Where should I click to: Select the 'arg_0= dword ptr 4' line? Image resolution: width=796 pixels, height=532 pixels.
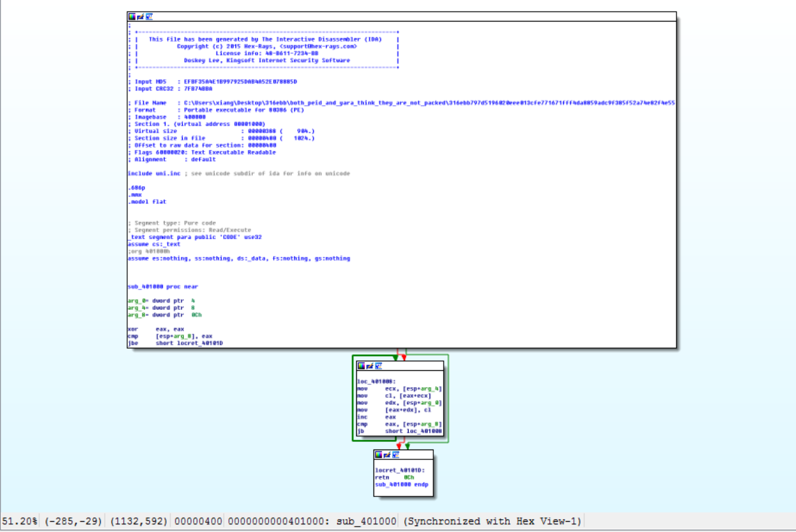162,301
